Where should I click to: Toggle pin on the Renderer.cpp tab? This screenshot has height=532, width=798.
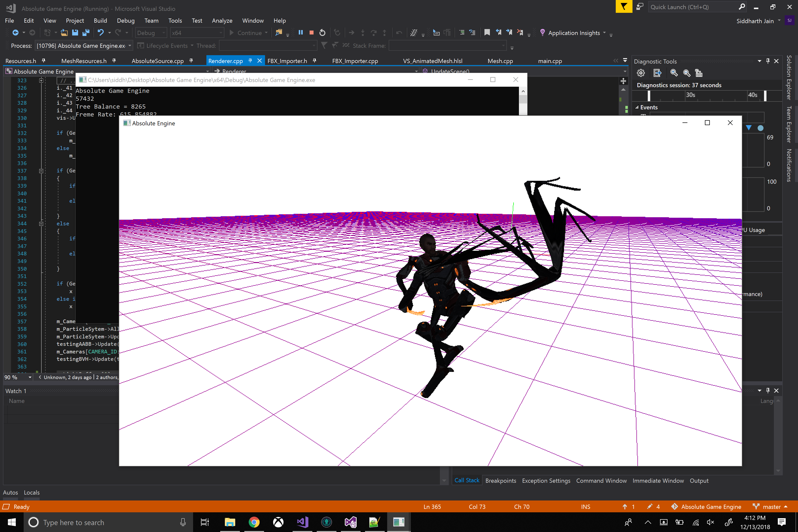pyautogui.click(x=250, y=61)
